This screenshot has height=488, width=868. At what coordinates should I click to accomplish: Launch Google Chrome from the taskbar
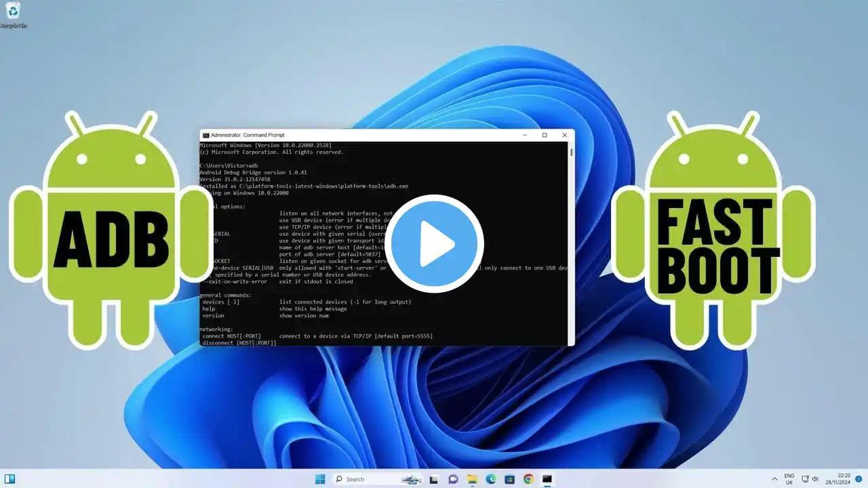528,479
